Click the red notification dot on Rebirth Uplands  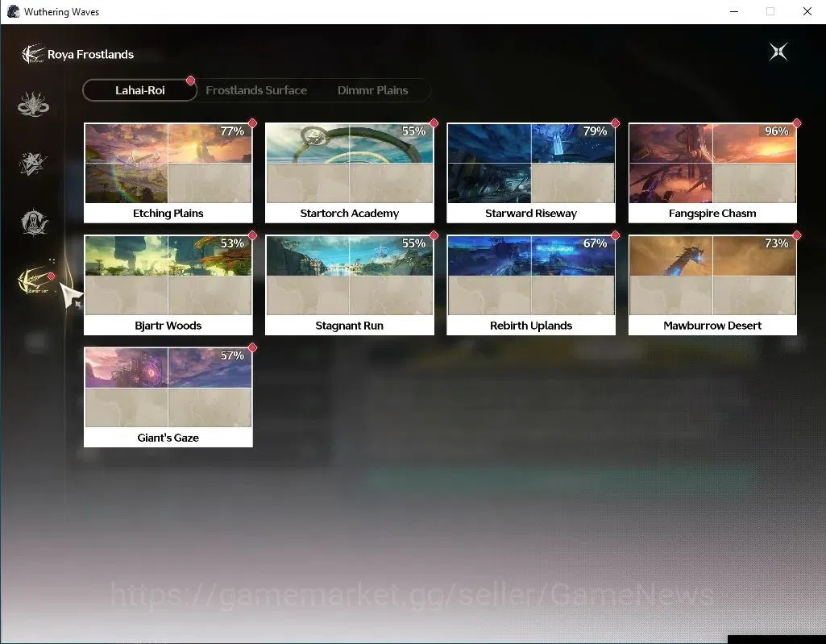pyautogui.click(x=615, y=235)
